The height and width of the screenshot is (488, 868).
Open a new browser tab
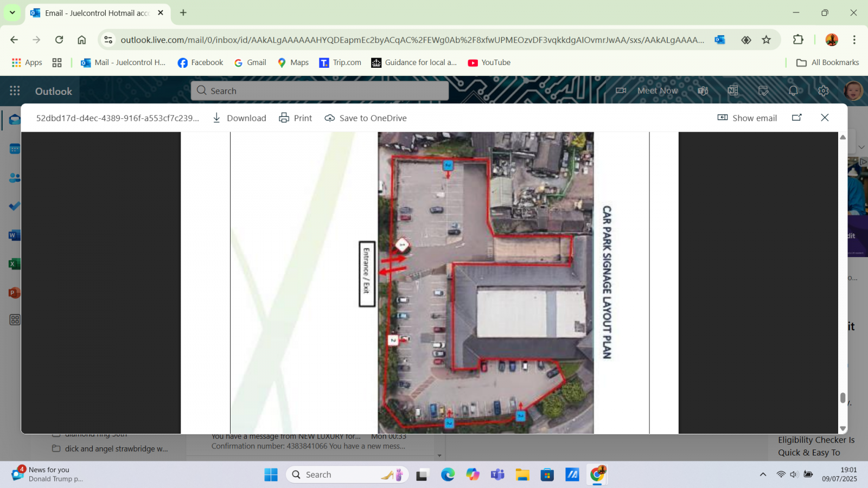coord(183,12)
